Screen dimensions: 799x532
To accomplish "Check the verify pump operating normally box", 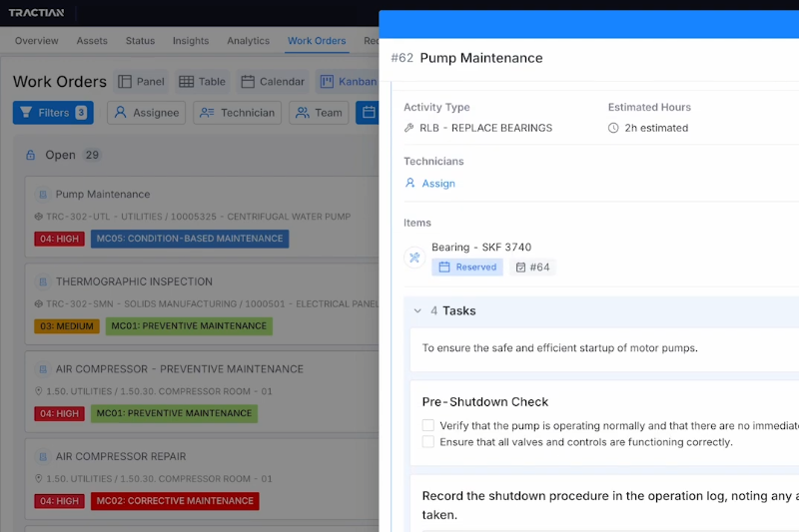I will click(427, 425).
